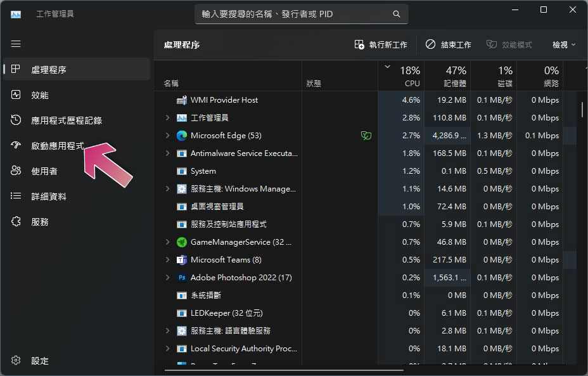Sort by the CPU column header
This screenshot has height=376, width=588.
click(x=401, y=76)
